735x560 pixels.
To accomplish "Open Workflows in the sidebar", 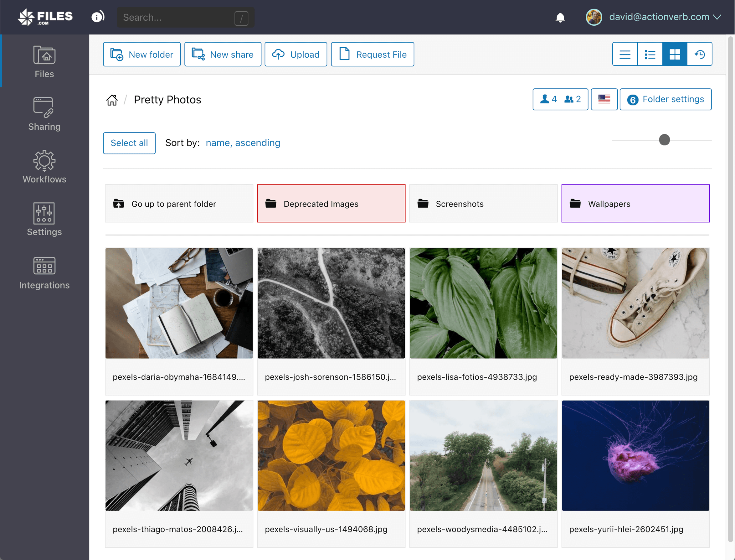I will point(44,167).
